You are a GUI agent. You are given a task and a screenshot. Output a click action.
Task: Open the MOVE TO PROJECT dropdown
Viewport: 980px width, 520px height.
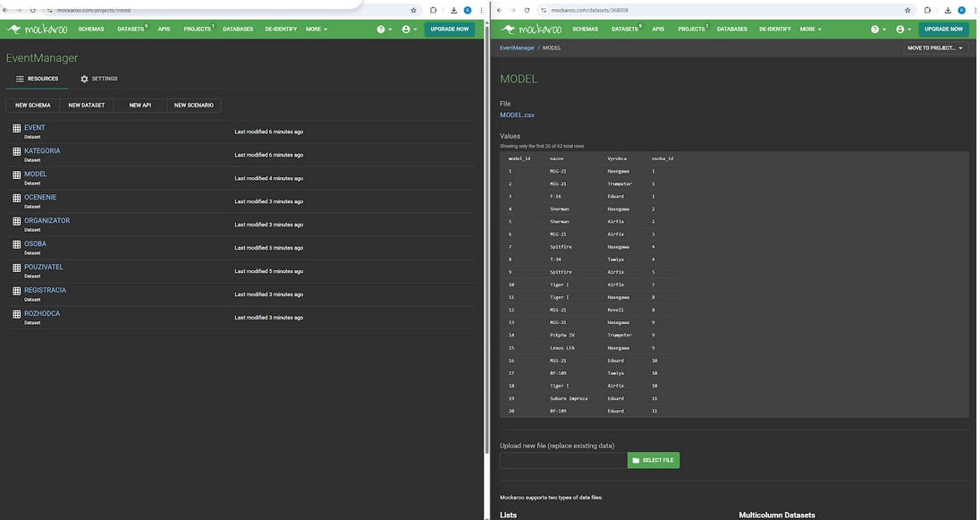click(935, 48)
